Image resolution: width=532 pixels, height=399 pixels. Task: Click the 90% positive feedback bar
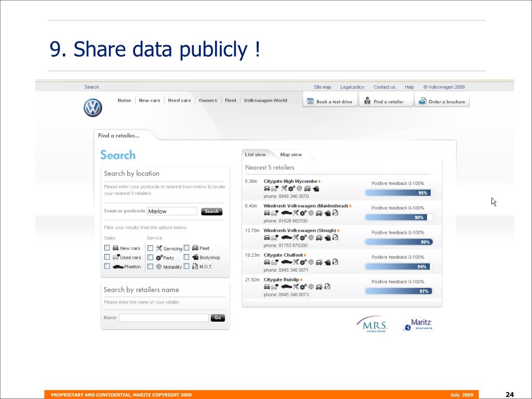398,218
